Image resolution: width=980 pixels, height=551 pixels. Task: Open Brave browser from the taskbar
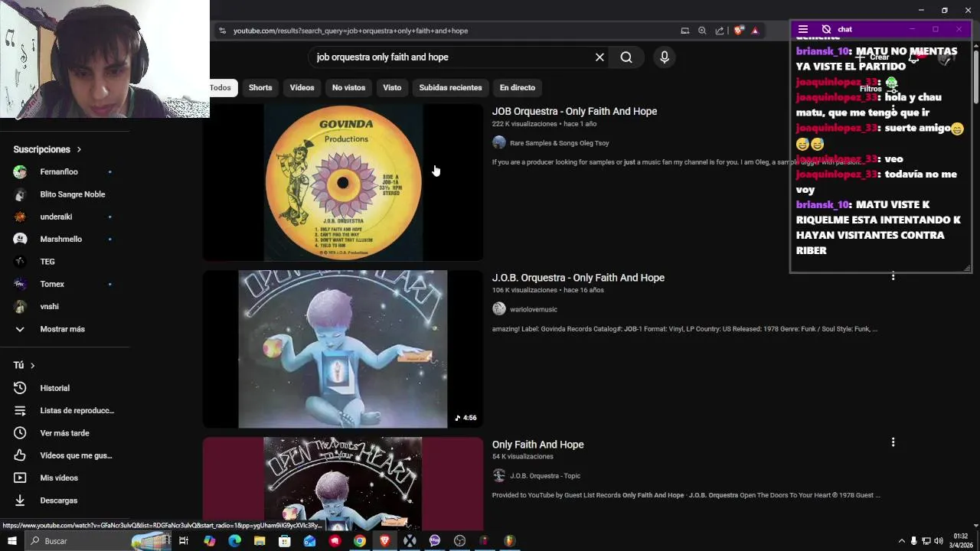coord(384,541)
